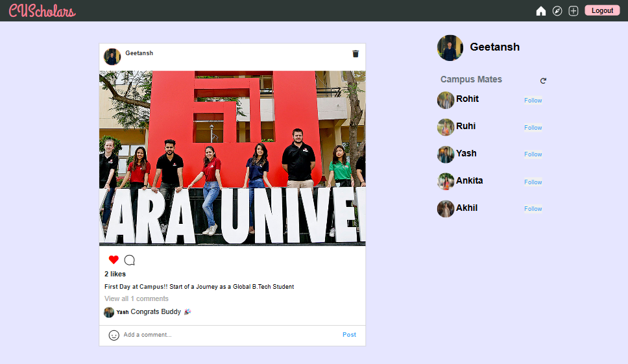Submit comment with Post link

point(349,335)
